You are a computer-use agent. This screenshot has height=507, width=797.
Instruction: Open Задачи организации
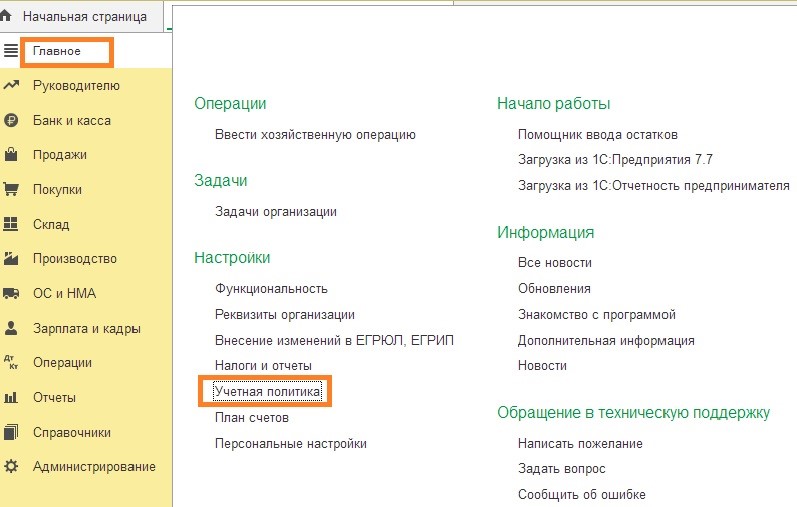point(275,212)
